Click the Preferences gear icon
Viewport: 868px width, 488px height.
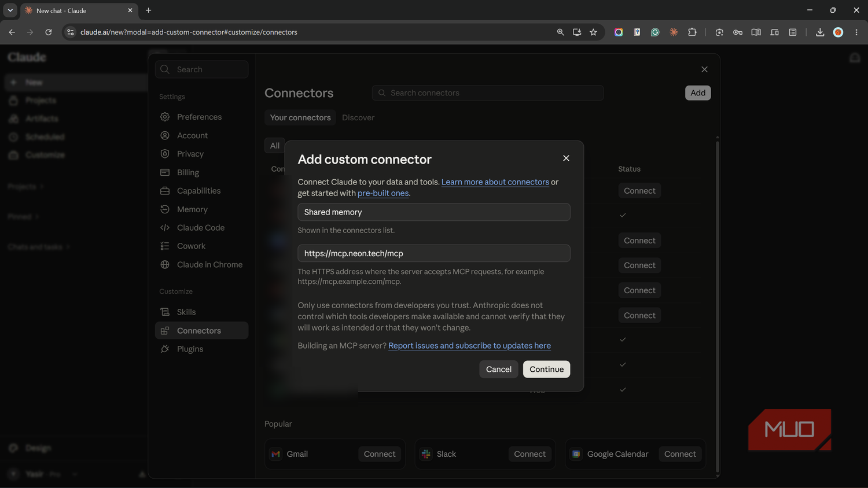165,117
